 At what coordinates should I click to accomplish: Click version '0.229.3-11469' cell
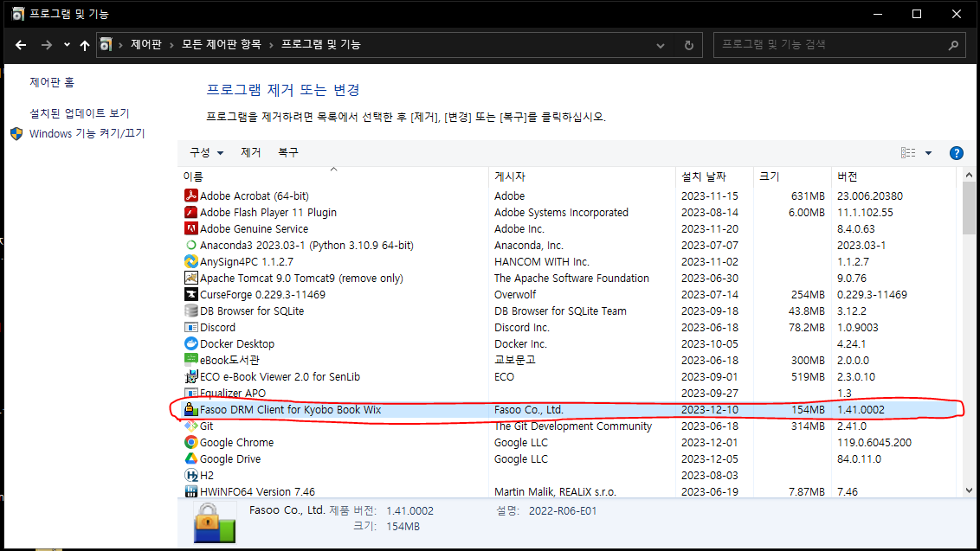(x=872, y=294)
